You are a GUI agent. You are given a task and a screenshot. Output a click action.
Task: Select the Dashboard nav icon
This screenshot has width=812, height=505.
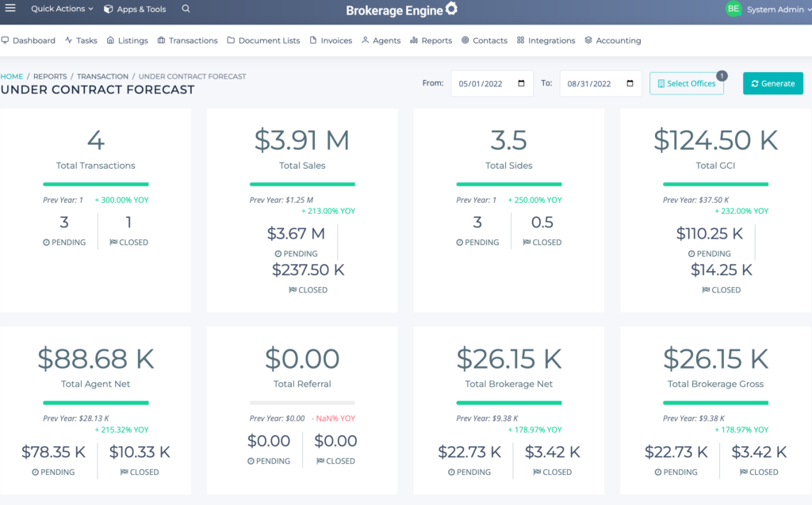pos(6,40)
